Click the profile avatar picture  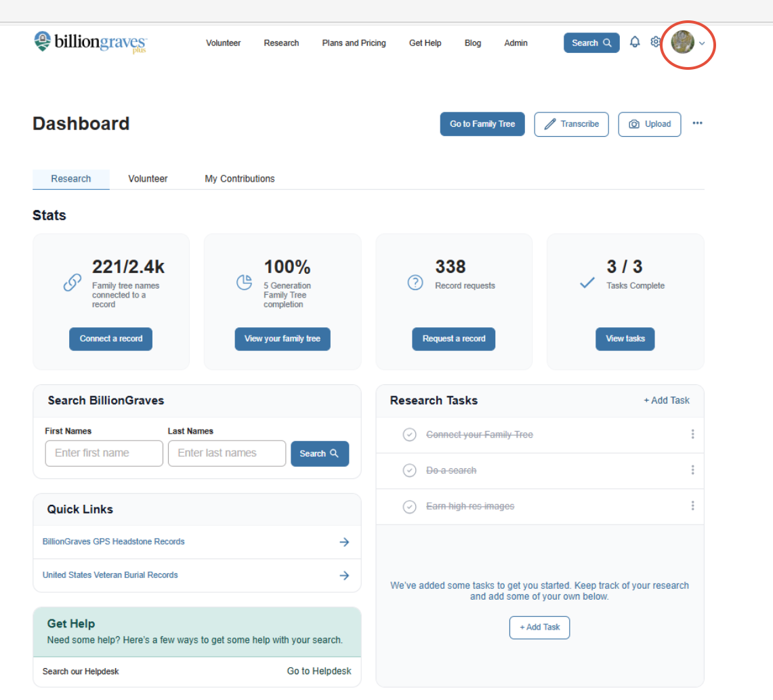(x=683, y=42)
